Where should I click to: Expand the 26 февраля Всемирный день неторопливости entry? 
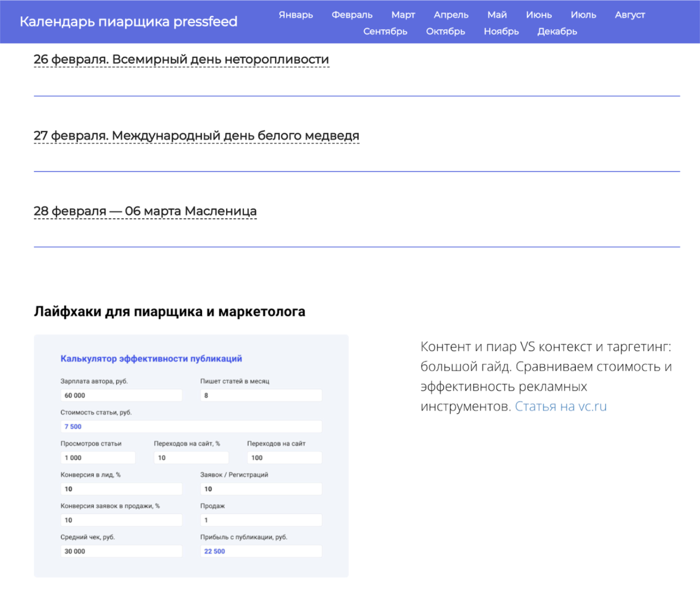tap(181, 60)
